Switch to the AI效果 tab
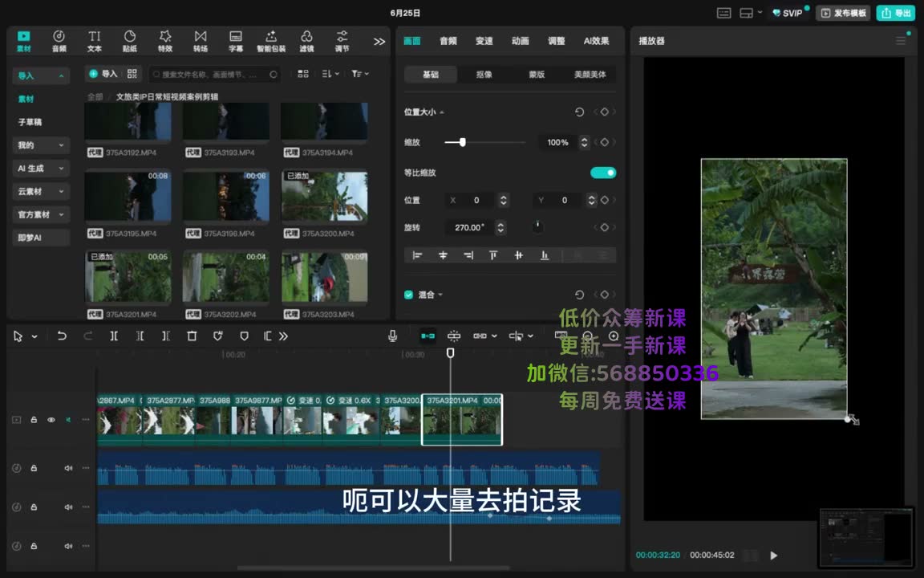The width and height of the screenshot is (924, 578). coord(596,41)
